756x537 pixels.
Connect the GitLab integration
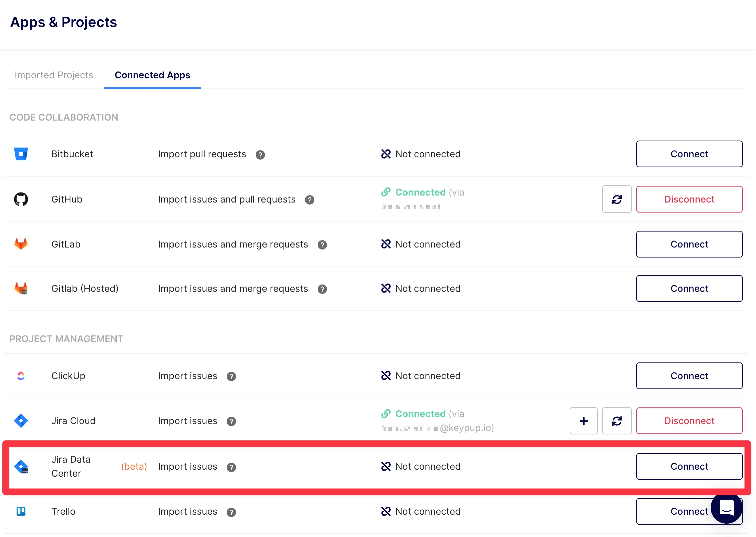(x=689, y=244)
